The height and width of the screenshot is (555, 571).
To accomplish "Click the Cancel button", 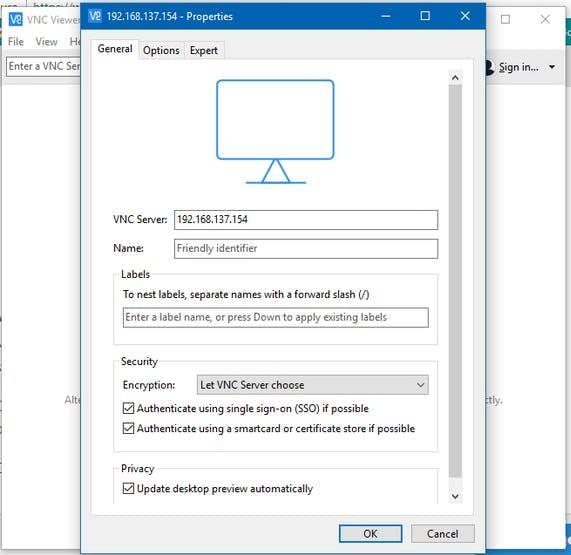I will coord(442,534).
